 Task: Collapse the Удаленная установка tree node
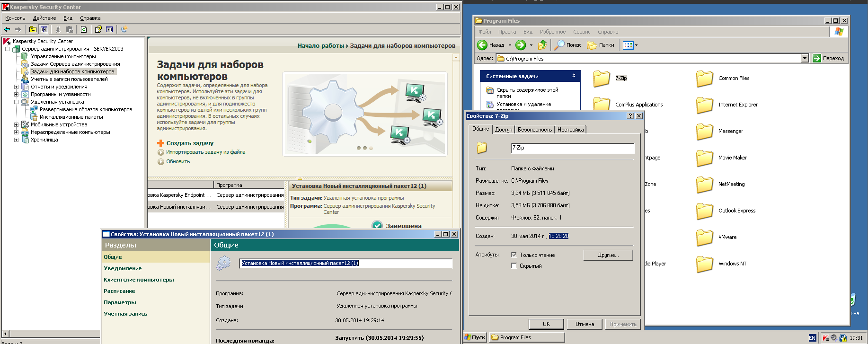coord(16,102)
